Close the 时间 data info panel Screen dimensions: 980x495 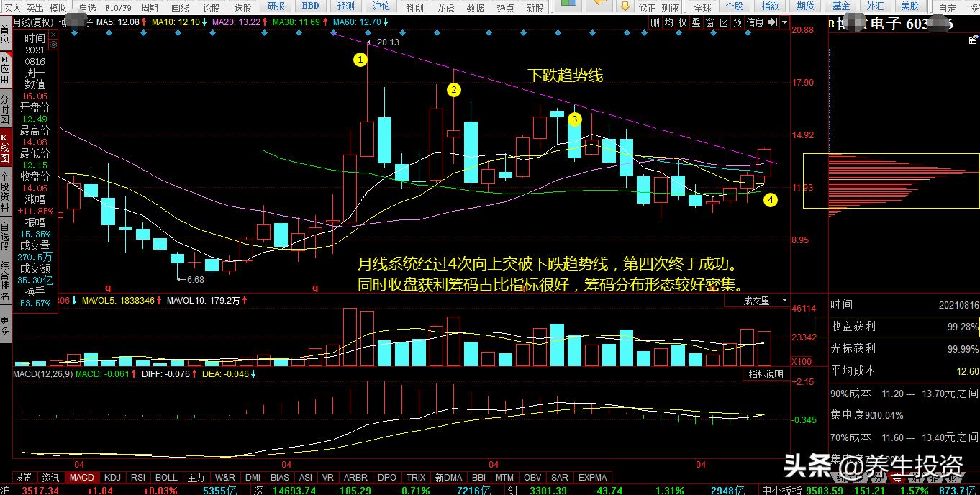tap(53, 33)
